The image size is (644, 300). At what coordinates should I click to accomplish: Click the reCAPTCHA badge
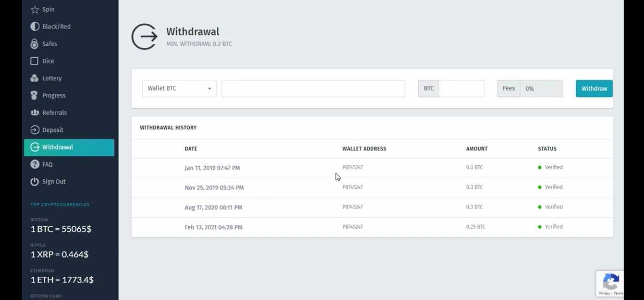pos(610,284)
